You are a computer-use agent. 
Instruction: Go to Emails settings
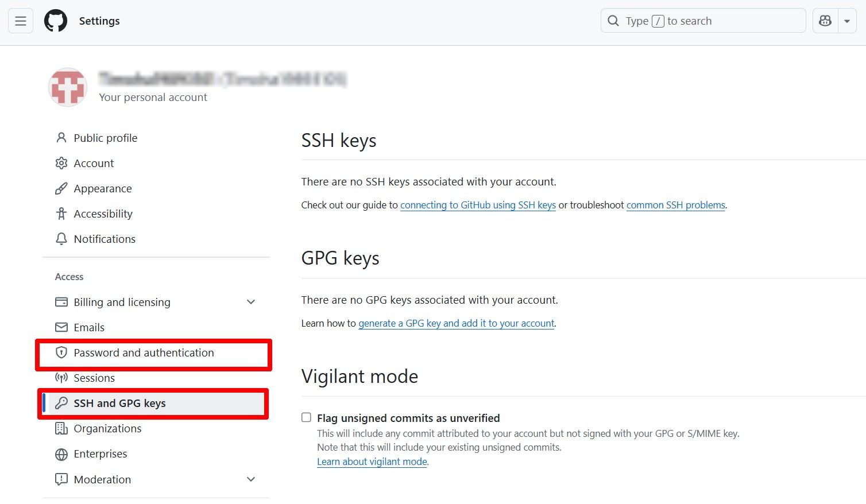(x=89, y=327)
